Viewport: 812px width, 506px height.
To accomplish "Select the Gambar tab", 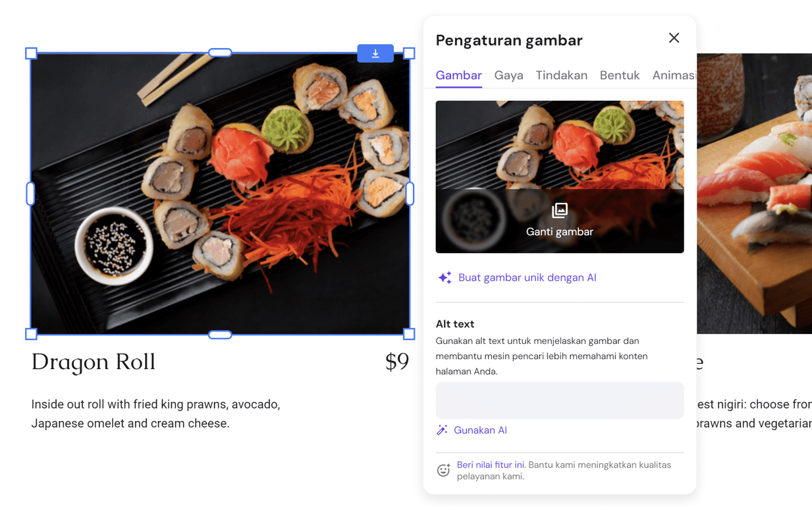I will click(x=458, y=75).
